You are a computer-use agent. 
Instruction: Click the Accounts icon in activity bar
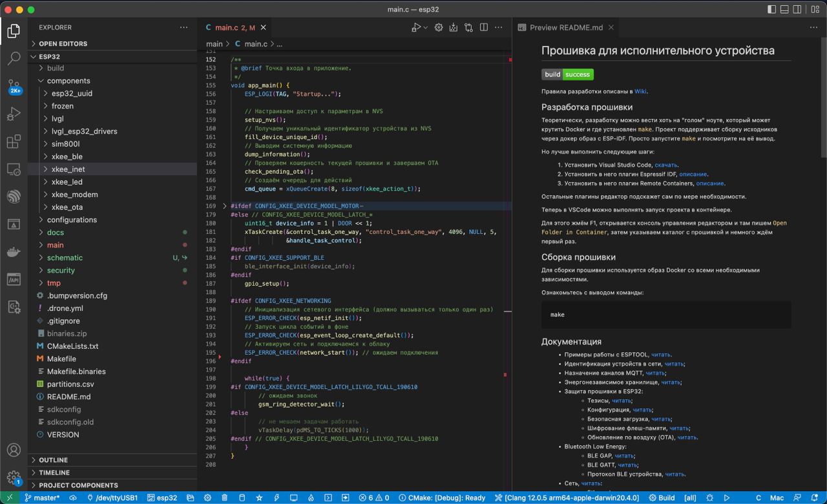(14, 450)
